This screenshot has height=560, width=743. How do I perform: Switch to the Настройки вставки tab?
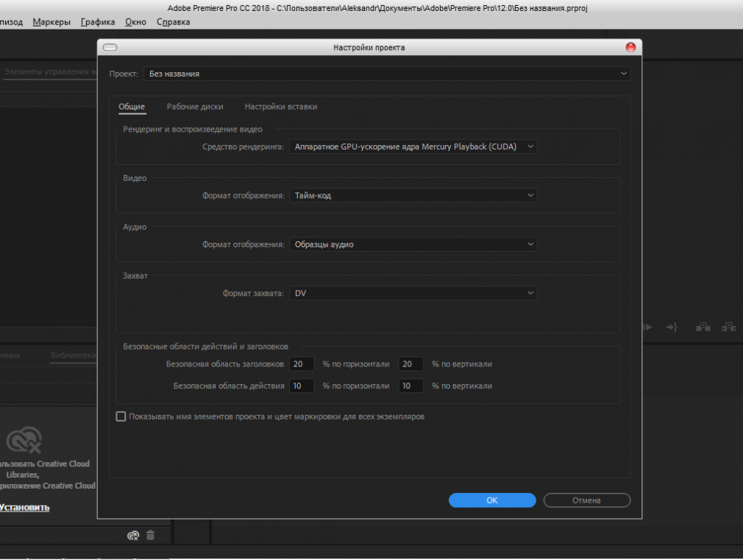pyautogui.click(x=281, y=107)
